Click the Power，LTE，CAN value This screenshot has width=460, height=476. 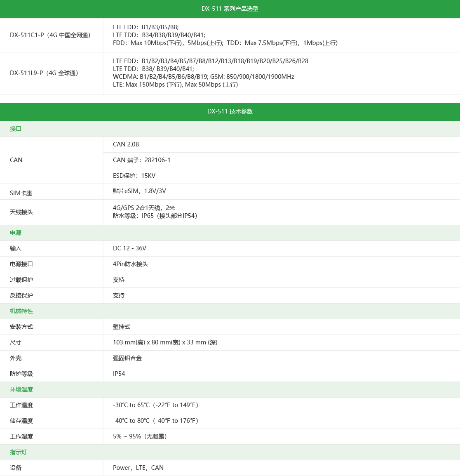[x=138, y=468]
